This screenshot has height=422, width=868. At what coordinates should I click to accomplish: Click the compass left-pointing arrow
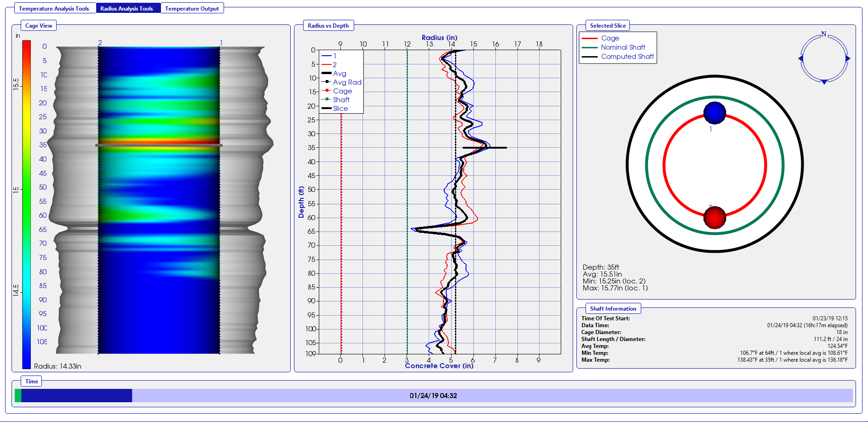point(800,58)
